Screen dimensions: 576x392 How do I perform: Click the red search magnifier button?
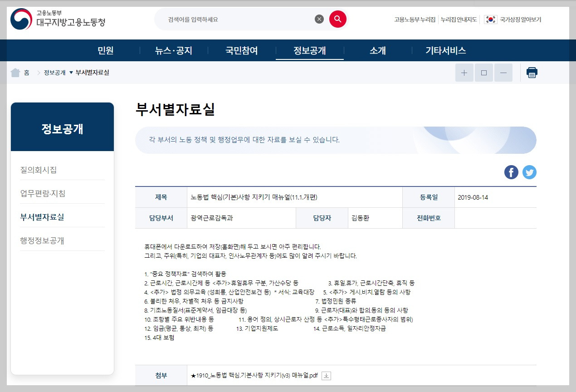[x=338, y=19]
